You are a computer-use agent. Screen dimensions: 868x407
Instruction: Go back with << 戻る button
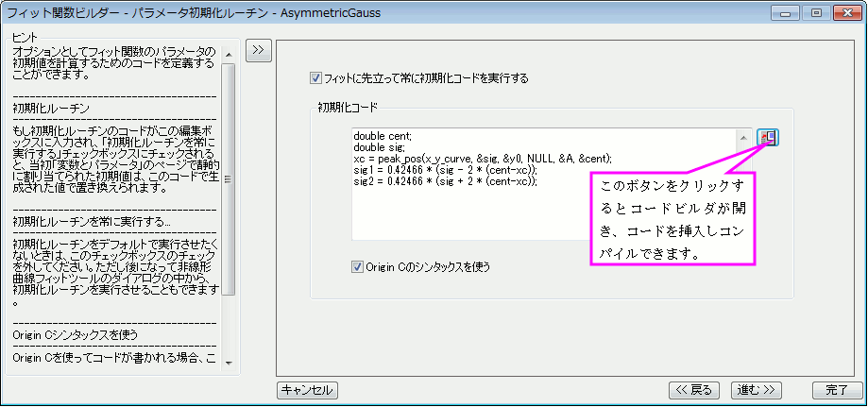tap(694, 390)
